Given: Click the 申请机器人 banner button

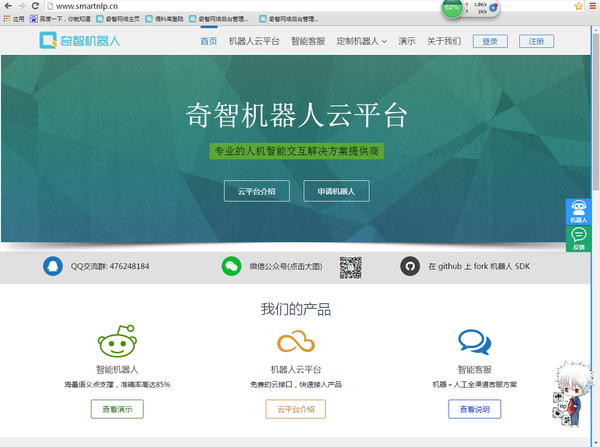Looking at the screenshot, I should tap(336, 191).
